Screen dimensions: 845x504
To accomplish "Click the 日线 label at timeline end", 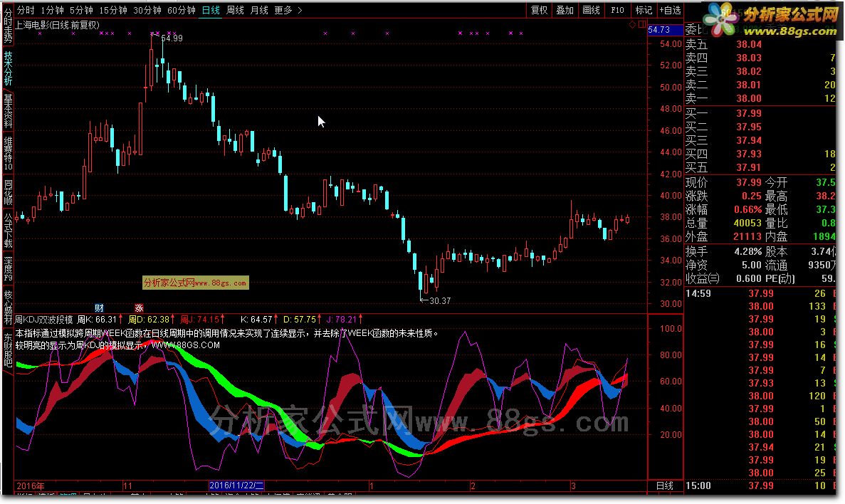I will pos(665,485).
